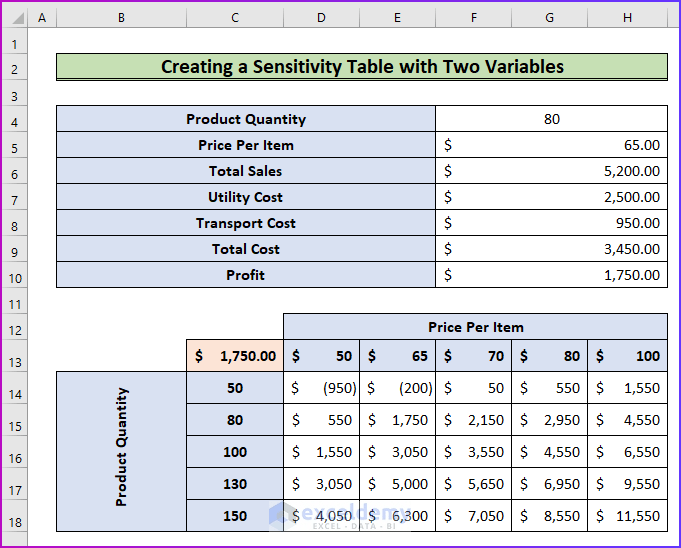Click the 65.00 price value cell
This screenshot has height=548, width=681.
pos(552,145)
